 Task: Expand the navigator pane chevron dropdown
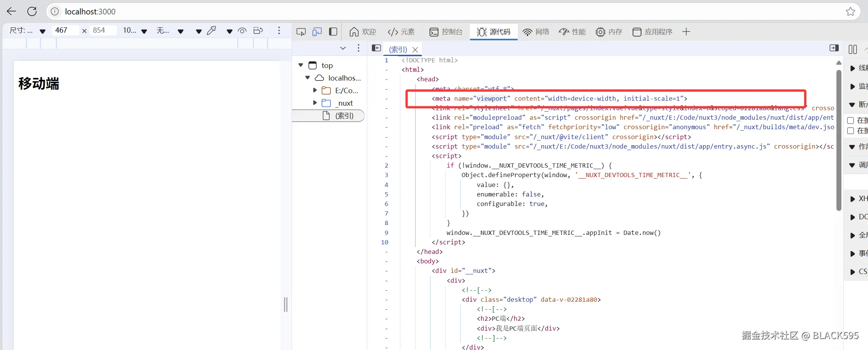click(x=343, y=48)
